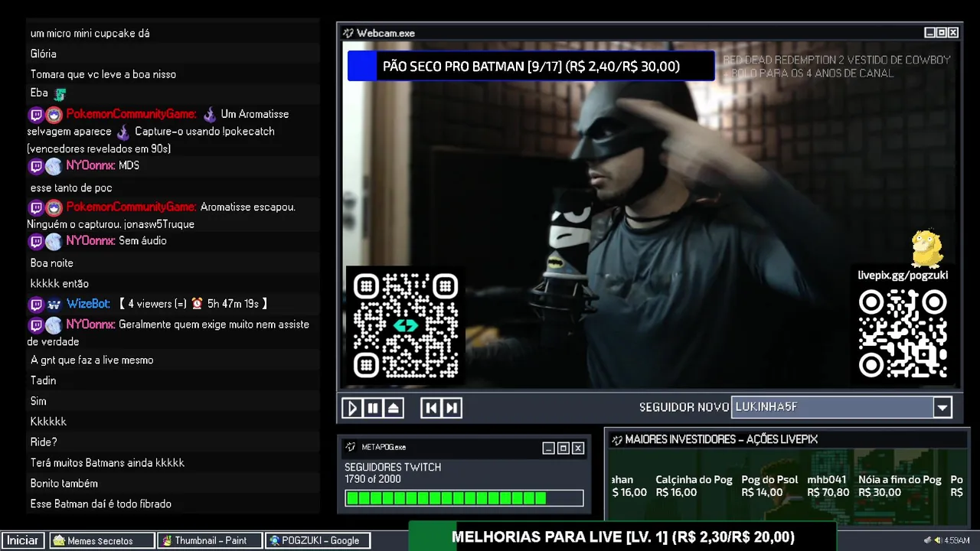Click chat message 'Tomara que vc leve a boa nisso'
This screenshot has width=980, height=551.
(x=103, y=74)
